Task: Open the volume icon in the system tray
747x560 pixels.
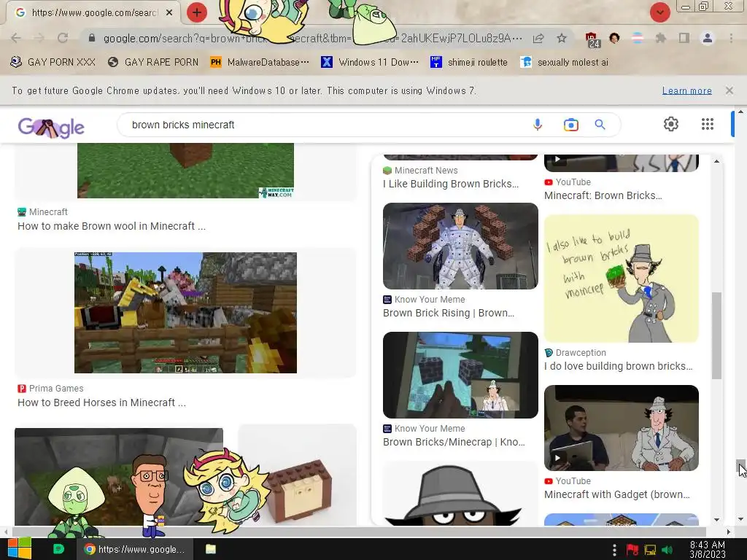Action: [x=667, y=550]
